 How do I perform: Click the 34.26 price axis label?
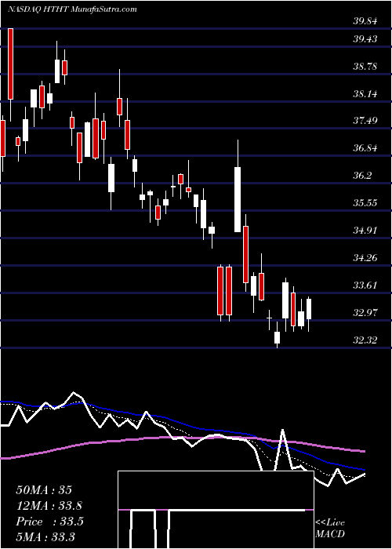point(365,258)
